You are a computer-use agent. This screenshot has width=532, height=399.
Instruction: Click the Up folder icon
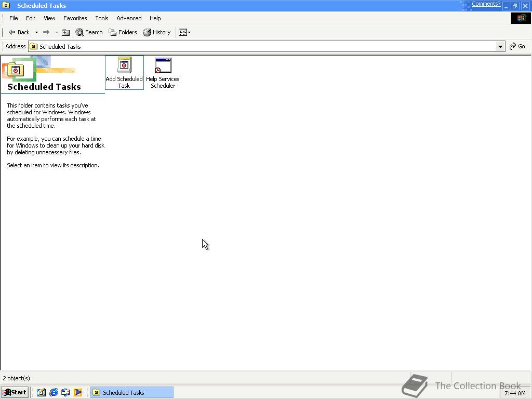coord(66,32)
